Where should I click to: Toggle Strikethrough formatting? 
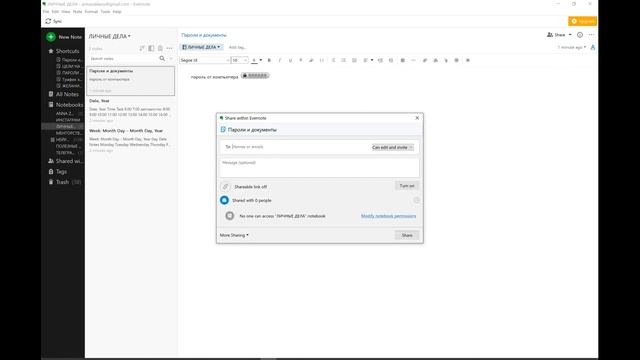(300, 60)
